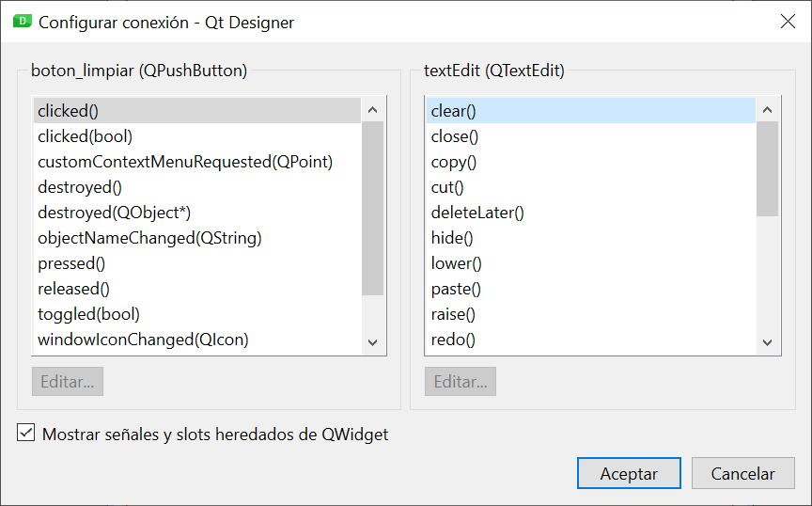The width and height of the screenshot is (812, 506).
Task: Select the close() slot
Action: [591, 135]
